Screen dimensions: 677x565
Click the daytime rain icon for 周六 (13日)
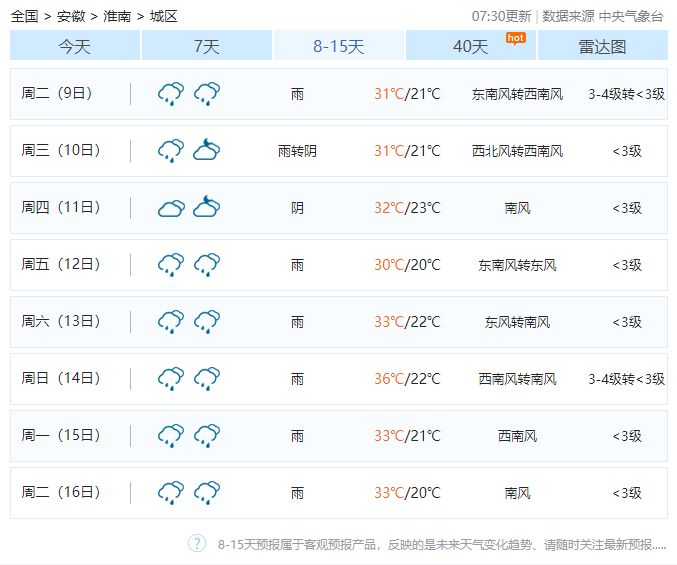pos(171,322)
